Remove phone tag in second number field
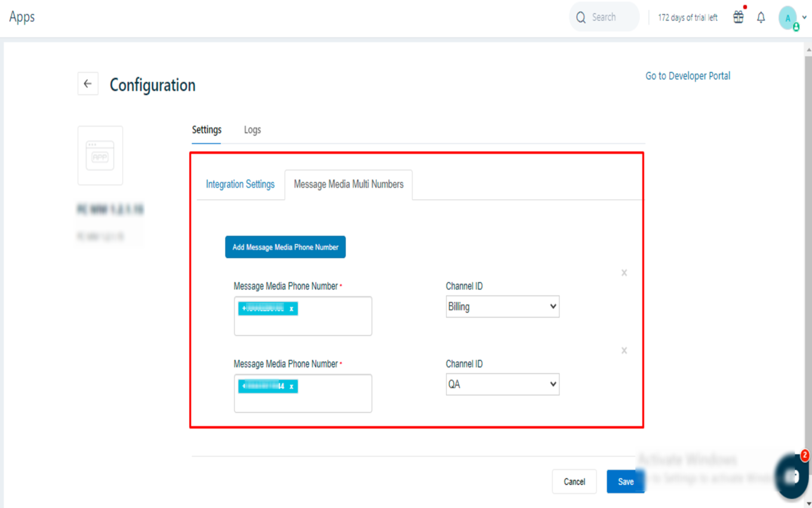The height and width of the screenshot is (508, 812). (291, 387)
